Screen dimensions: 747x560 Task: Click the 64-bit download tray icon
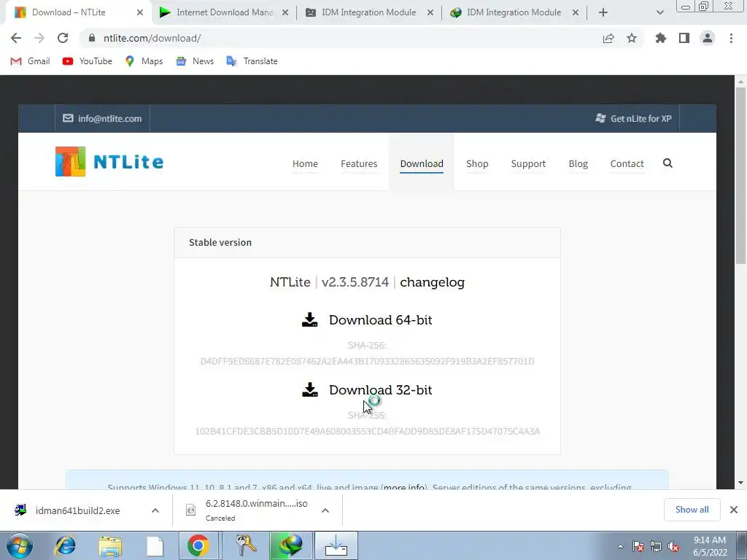click(x=309, y=320)
